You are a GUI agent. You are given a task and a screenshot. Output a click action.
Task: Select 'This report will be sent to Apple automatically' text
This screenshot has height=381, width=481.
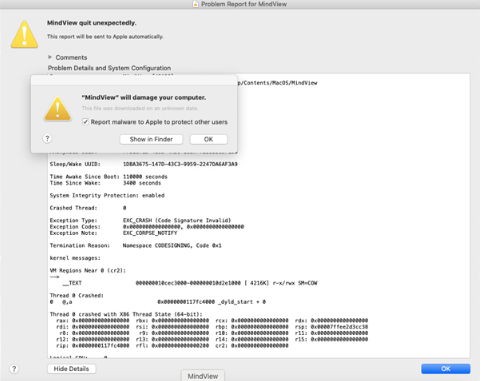click(105, 37)
